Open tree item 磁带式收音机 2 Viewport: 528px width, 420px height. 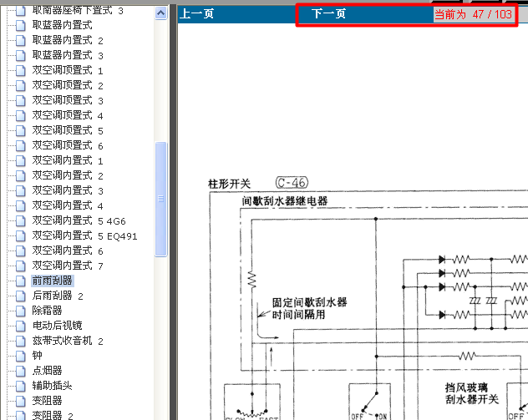[x=68, y=341]
